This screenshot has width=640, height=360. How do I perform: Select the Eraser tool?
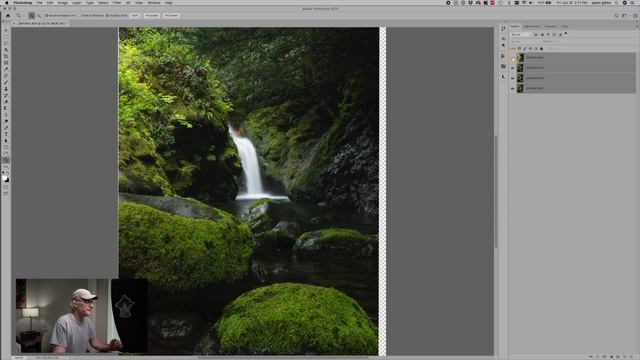[x=6, y=102]
